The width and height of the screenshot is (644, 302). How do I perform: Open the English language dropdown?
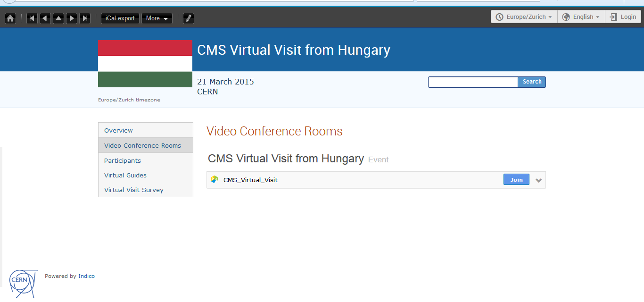(581, 17)
